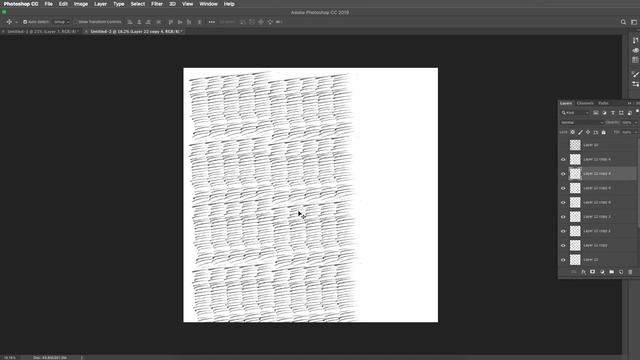Viewport: 640px width, 360px height.
Task: Open the File menu
Action: tap(49, 4)
